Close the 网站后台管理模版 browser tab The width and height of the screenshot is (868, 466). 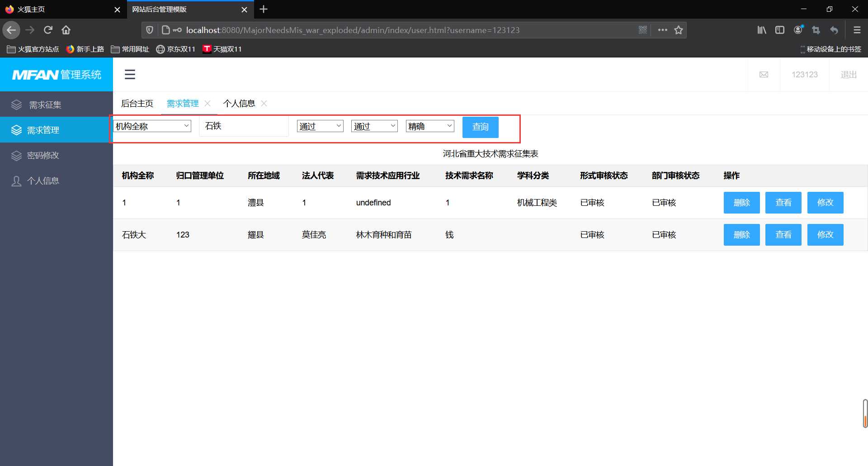pos(244,10)
